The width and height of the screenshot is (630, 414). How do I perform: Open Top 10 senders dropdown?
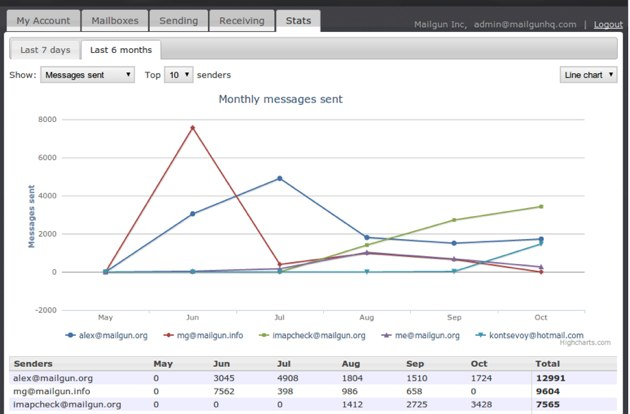(178, 75)
